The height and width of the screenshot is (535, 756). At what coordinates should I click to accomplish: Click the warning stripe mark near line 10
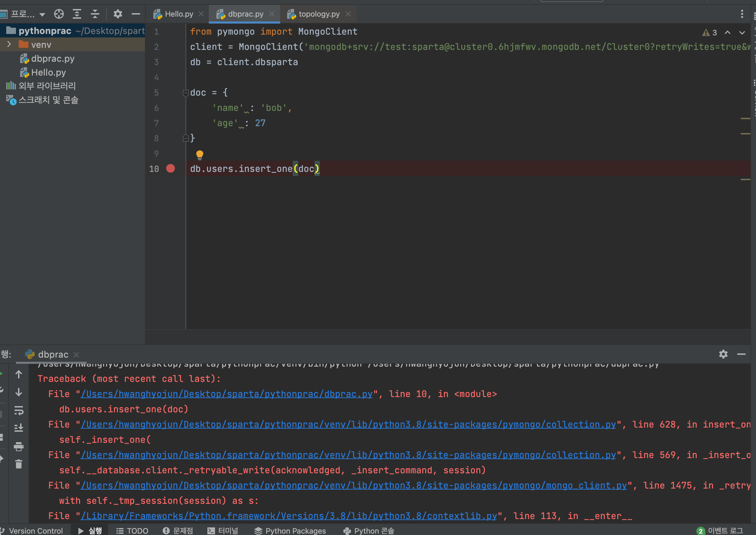(x=745, y=179)
